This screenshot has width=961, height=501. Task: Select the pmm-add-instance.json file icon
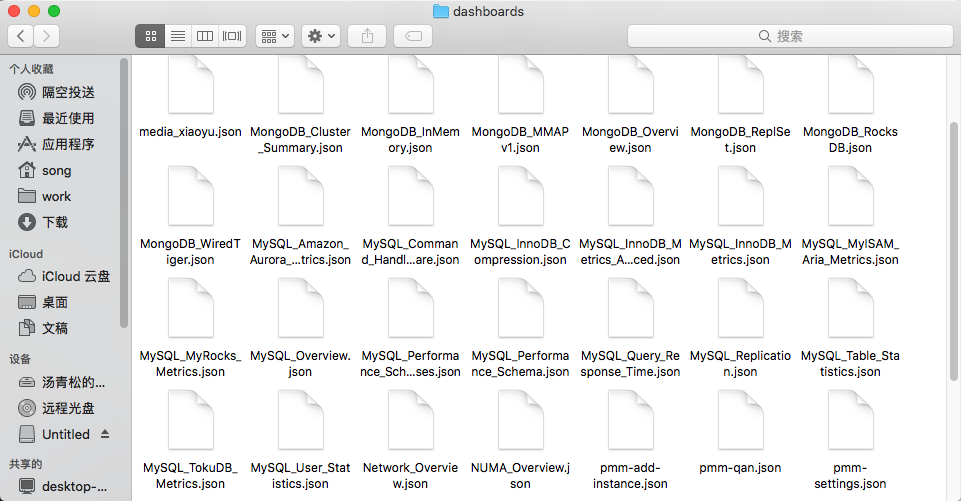[x=631, y=420]
